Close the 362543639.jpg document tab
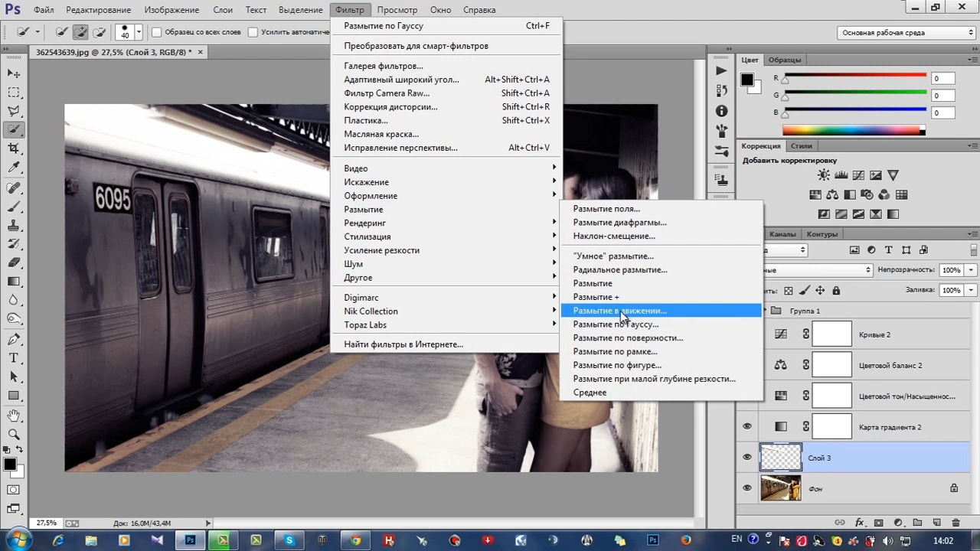The image size is (980, 551). point(201,52)
